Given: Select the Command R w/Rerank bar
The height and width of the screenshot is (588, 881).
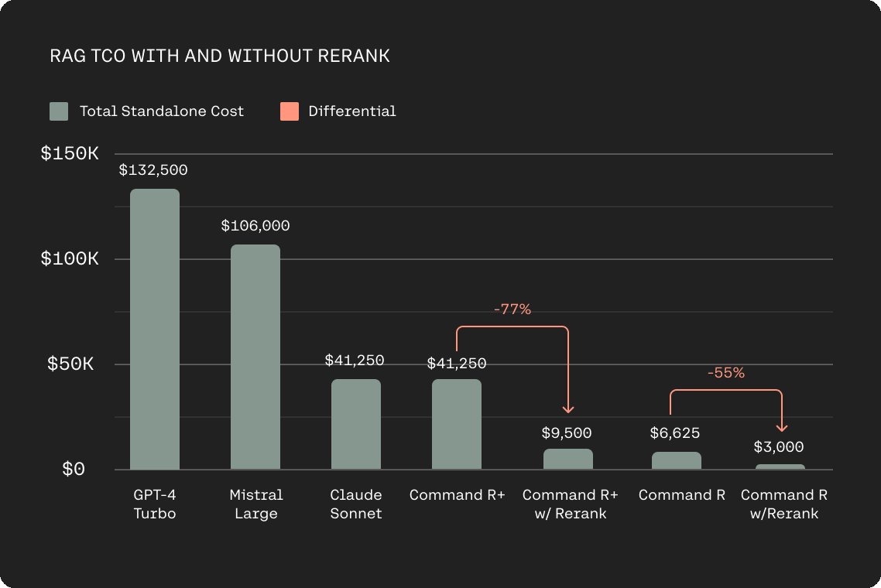Looking at the screenshot, I should (780, 467).
